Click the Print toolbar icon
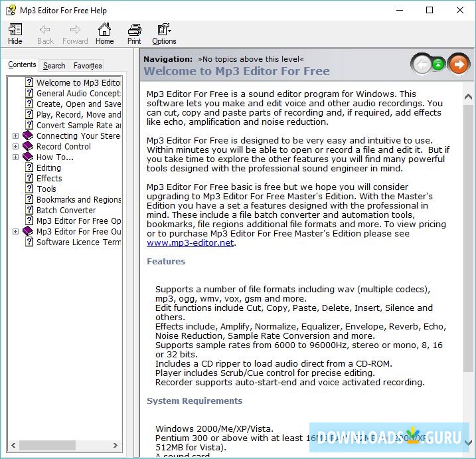 coord(134,34)
